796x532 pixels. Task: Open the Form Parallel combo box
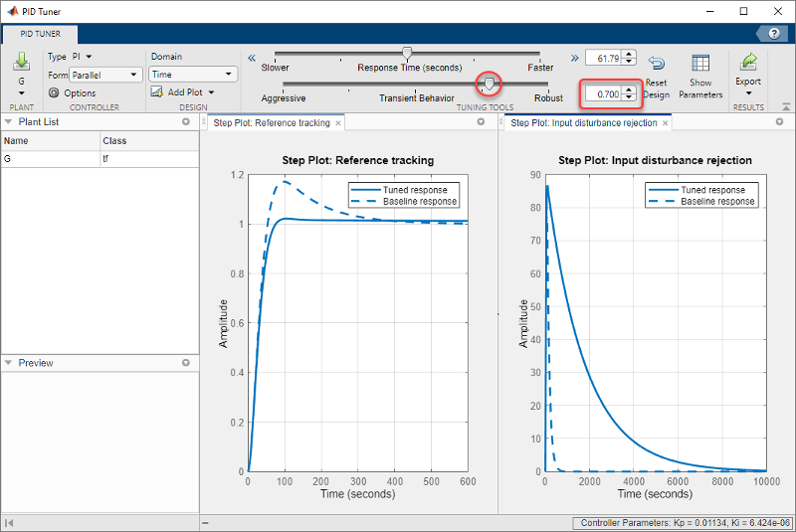tap(105, 75)
